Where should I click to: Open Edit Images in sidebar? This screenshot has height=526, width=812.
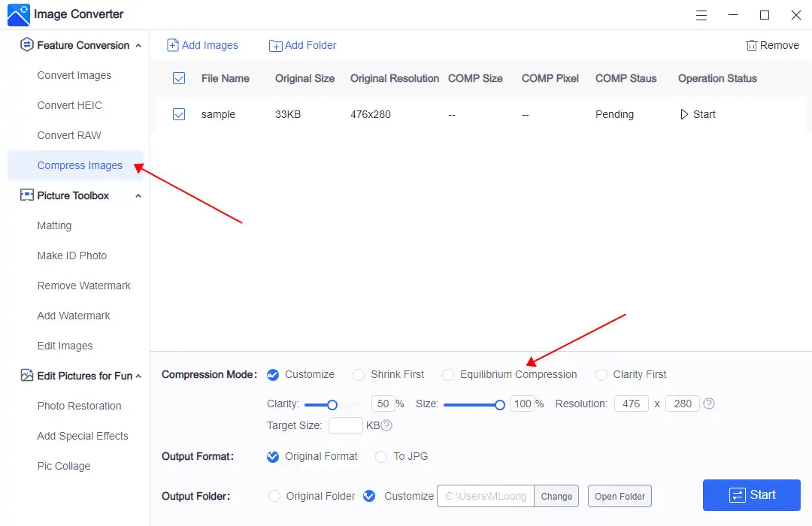pos(65,346)
